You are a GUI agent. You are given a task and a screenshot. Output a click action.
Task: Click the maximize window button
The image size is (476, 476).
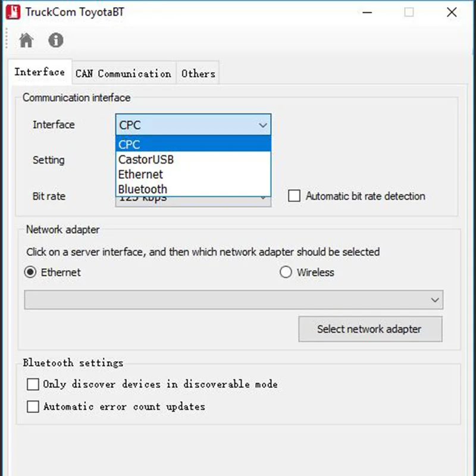pyautogui.click(x=409, y=12)
